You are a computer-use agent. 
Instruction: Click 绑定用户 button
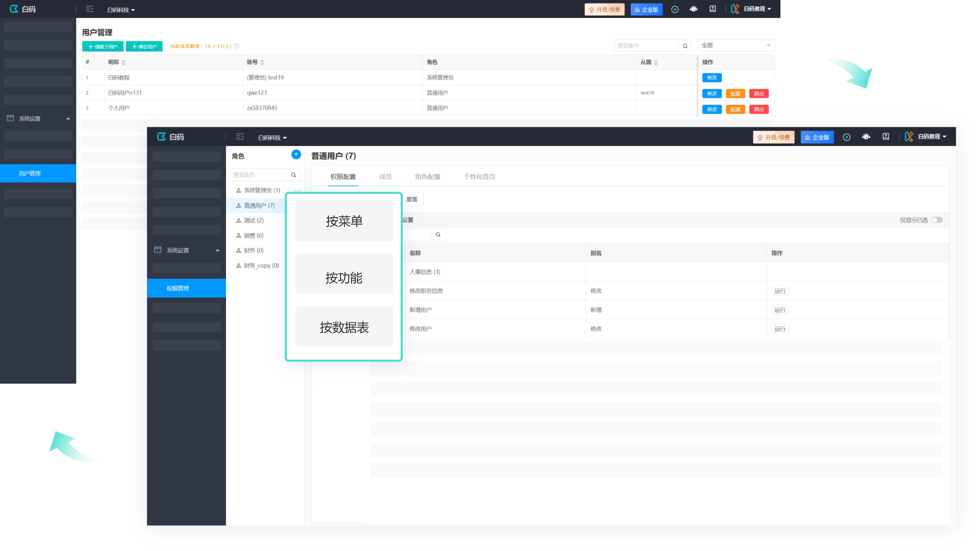click(144, 46)
